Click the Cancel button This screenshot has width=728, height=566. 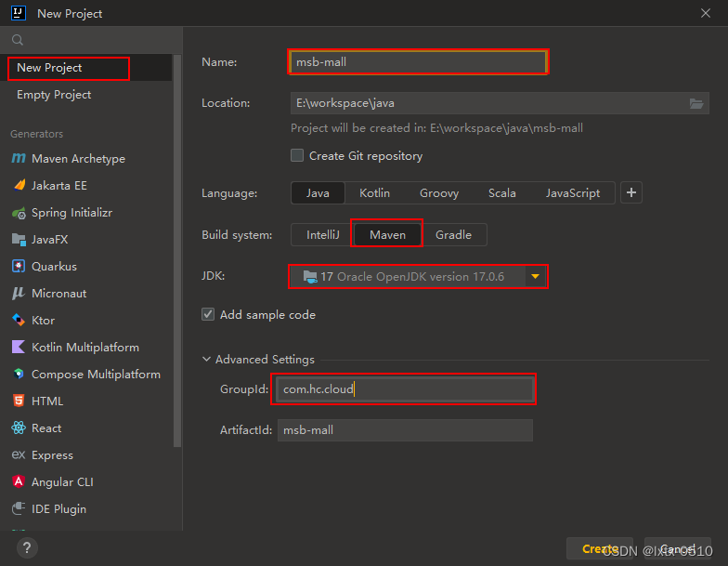(x=678, y=548)
